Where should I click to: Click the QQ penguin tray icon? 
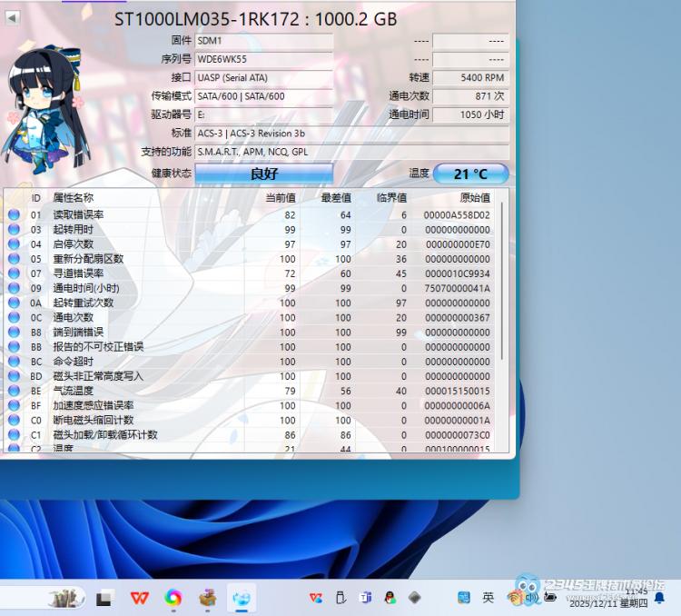(x=390, y=597)
